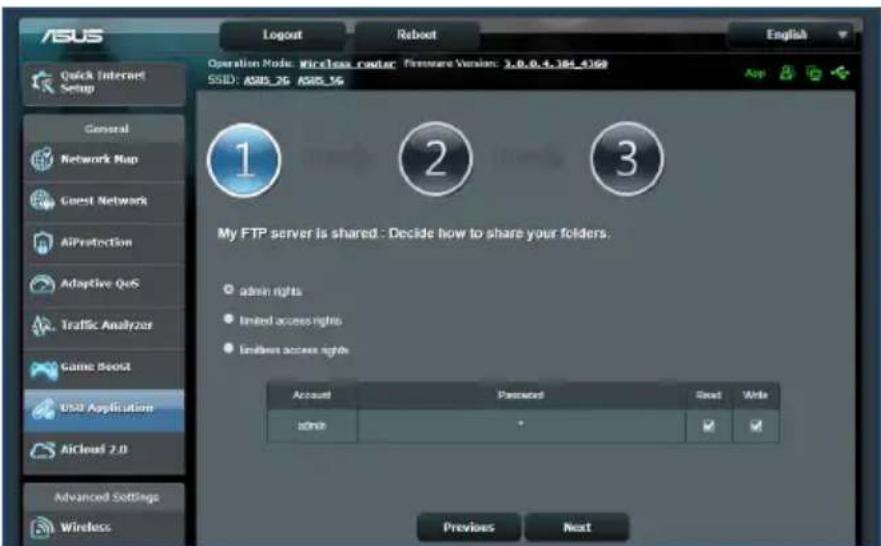Go to wizard step 2 circle
The image size is (881, 546).
pos(435,159)
